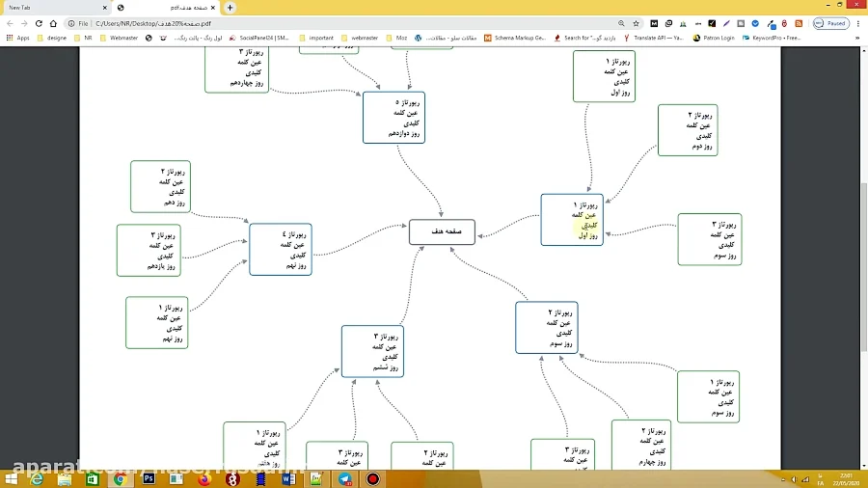Click the vertical page scrollbar

click(x=863, y=267)
